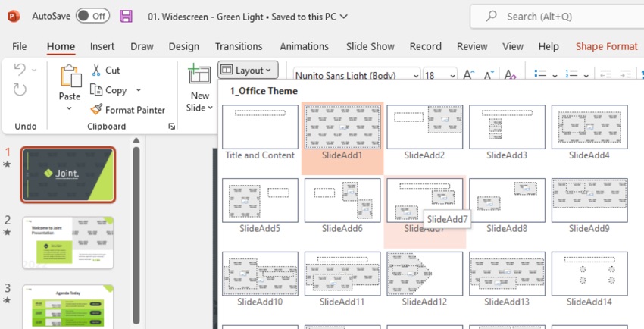Open the file name save-location dropdown

click(x=344, y=17)
